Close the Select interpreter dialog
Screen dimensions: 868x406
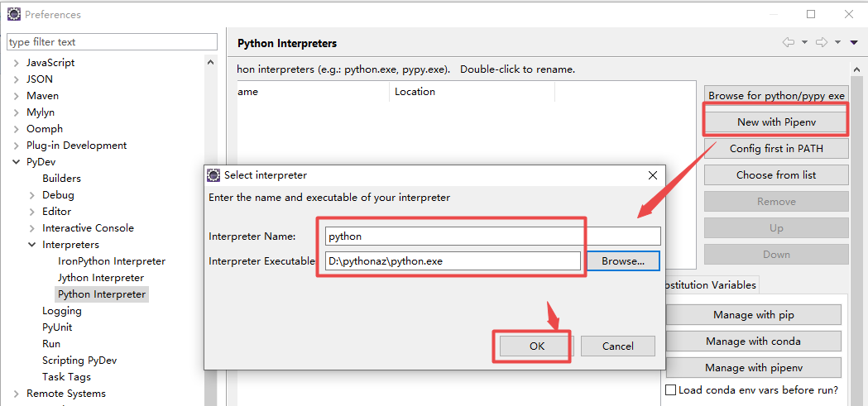click(653, 175)
